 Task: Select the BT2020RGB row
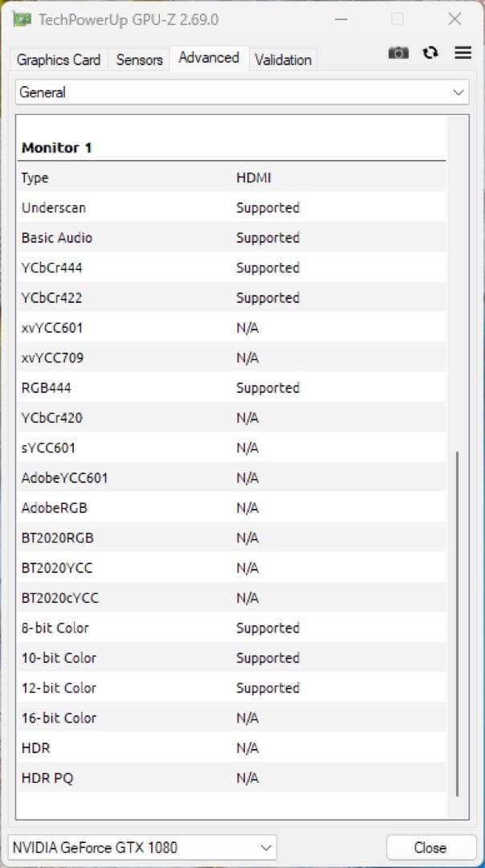(x=232, y=538)
